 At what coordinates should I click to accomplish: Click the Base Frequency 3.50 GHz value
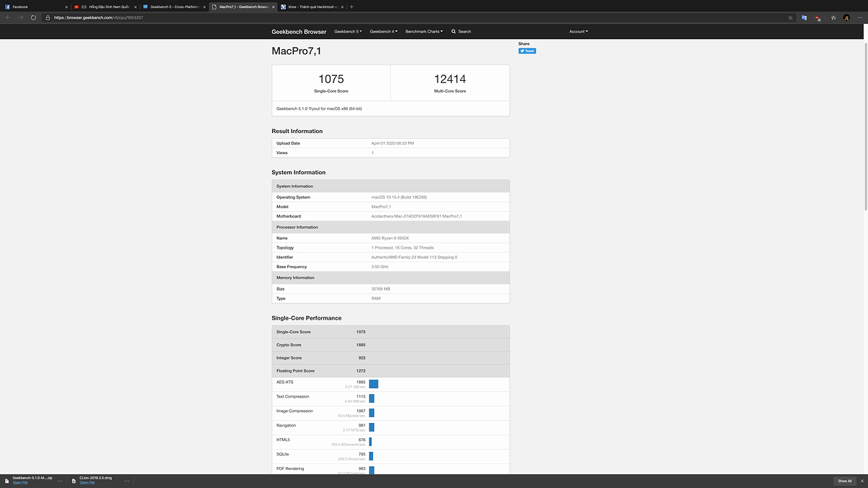click(x=380, y=267)
